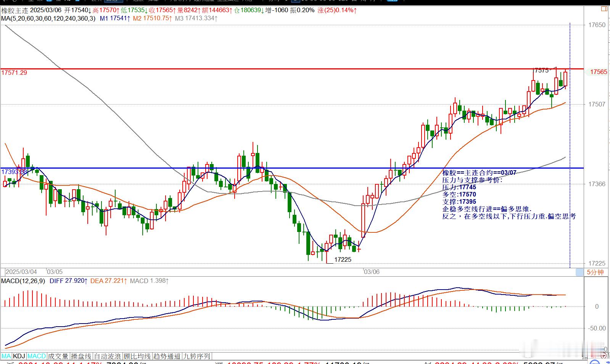This screenshot has width=610, height=364.
Task: Select the MACD indicator tab
Action: [x=37, y=356]
